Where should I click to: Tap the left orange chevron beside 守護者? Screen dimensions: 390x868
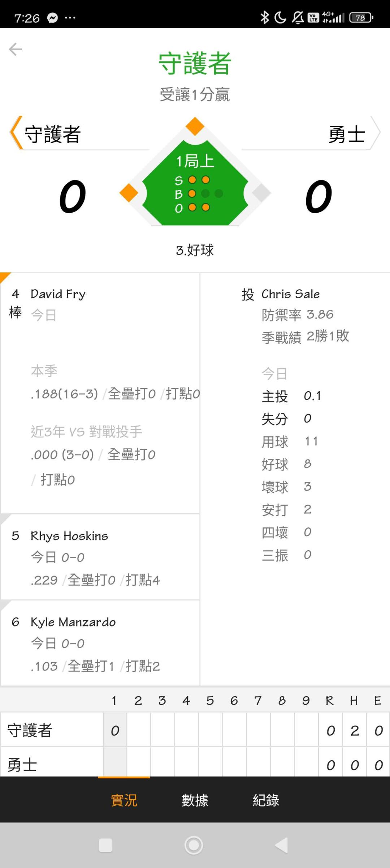16,133
